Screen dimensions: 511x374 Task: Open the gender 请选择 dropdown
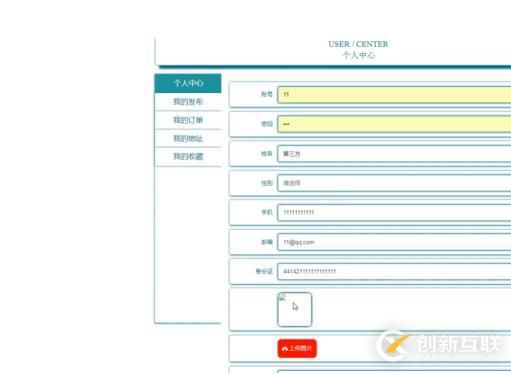coord(394,183)
